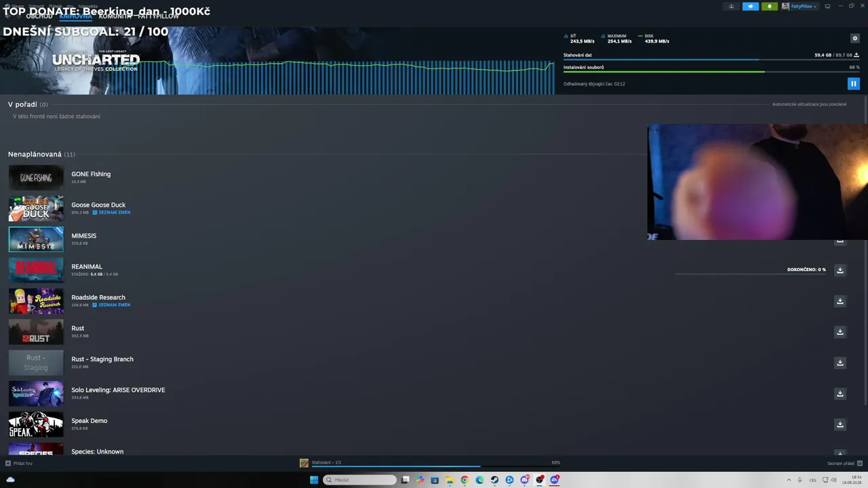This screenshot has height=488, width=868.
Task: Open Speak Demo thumbnail
Action: coord(36,424)
